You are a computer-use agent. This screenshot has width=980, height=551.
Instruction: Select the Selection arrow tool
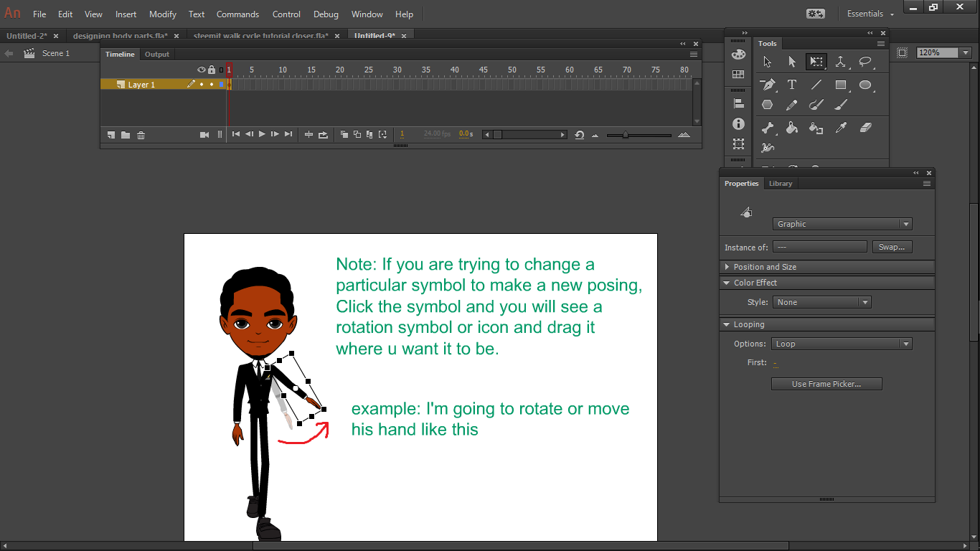point(768,62)
